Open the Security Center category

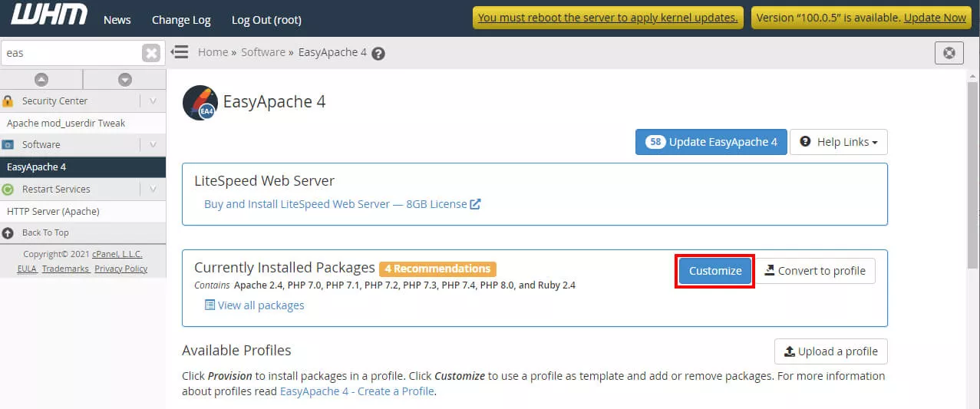pos(54,101)
